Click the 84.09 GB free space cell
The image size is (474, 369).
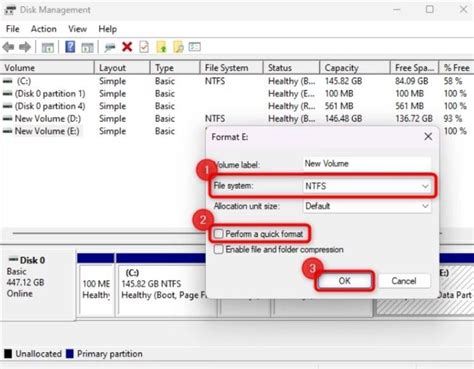(412, 81)
